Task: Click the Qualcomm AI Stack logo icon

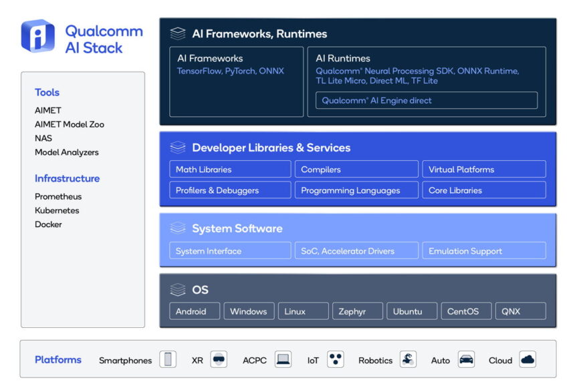Action: coord(38,36)
